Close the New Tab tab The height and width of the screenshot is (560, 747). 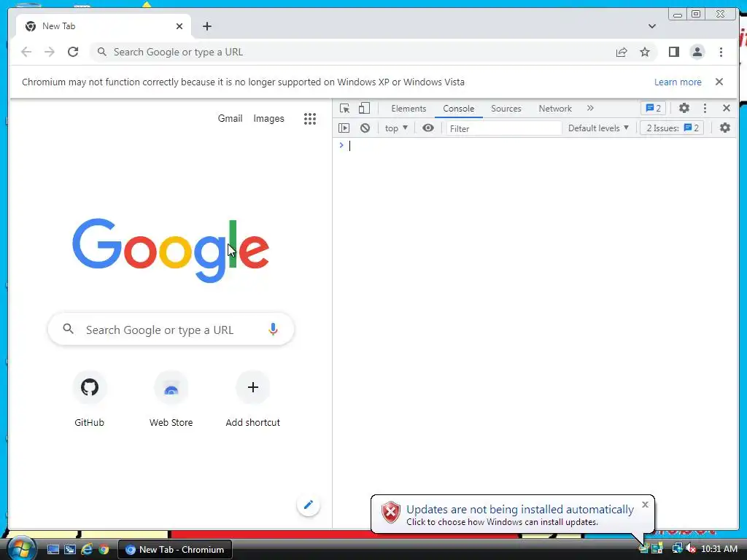click(x=179, y=26)
